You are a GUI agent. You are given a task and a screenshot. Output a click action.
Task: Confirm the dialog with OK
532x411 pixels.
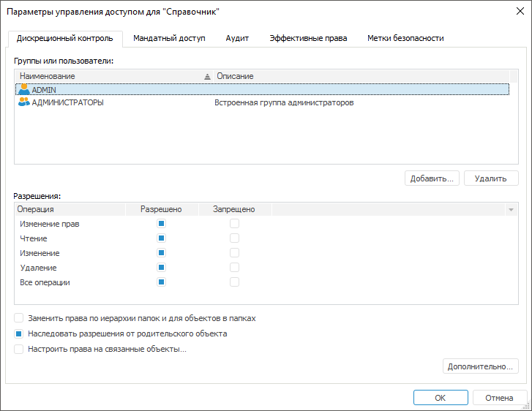pos(440,399)
